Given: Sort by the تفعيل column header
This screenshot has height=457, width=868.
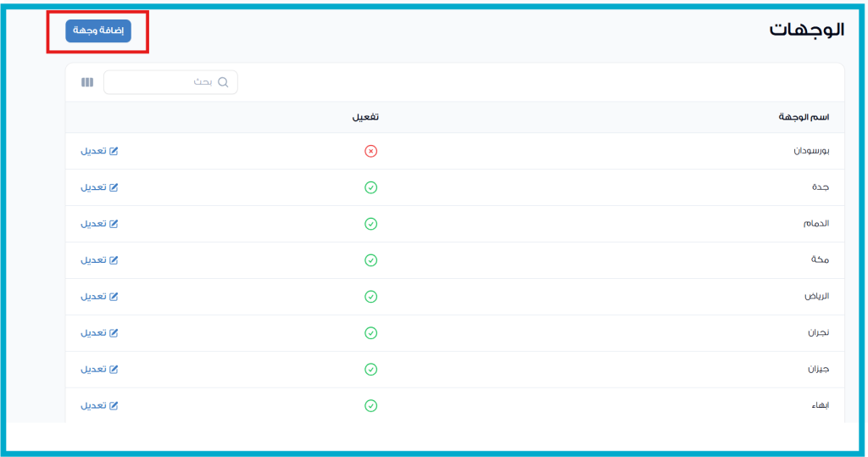Looking at the screenshot, I should pos(365,117).
